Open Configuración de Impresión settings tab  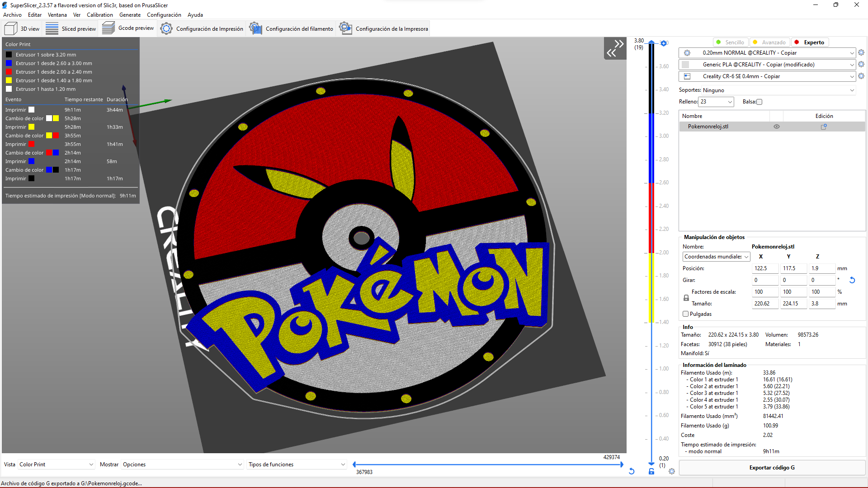click(x=202, y=28)
